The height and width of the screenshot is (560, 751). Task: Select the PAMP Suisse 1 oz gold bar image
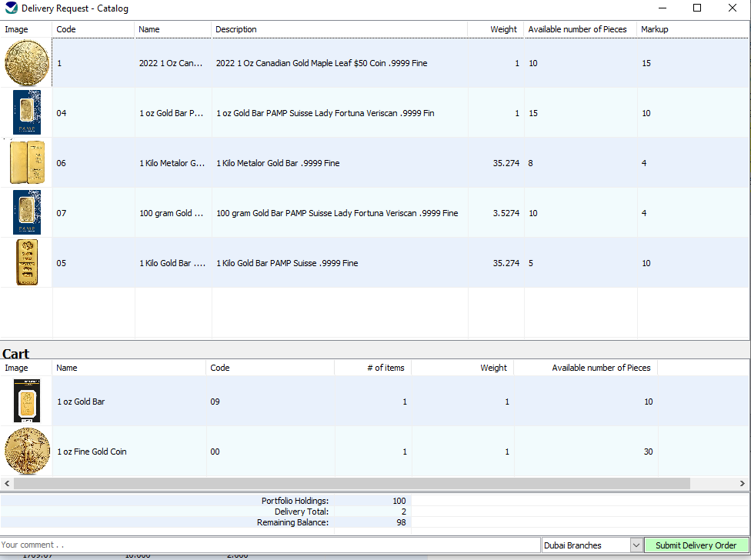(26, 113)
